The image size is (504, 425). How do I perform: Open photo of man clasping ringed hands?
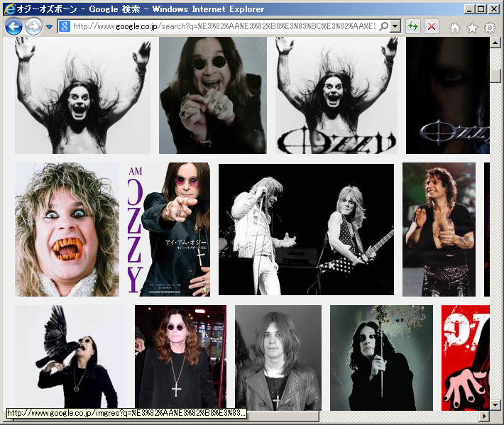pos(213,95)
